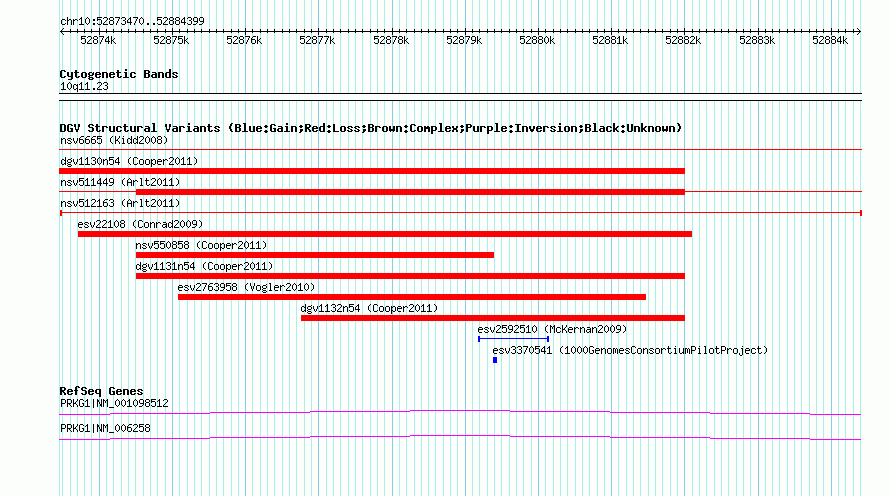Open the RefSeq Genes track heading
Viewport: 890px width, 496px height.
(x=102, y=391)
